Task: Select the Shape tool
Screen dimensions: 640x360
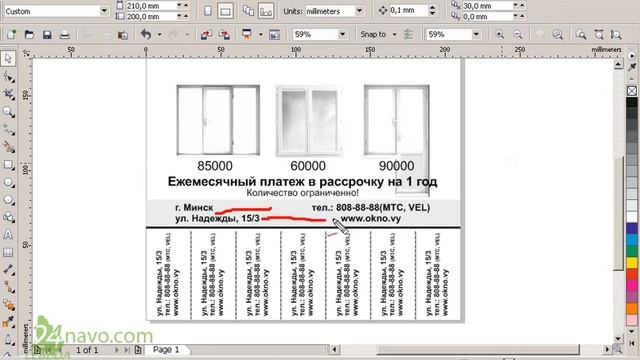Action: [x=8, y=77]
